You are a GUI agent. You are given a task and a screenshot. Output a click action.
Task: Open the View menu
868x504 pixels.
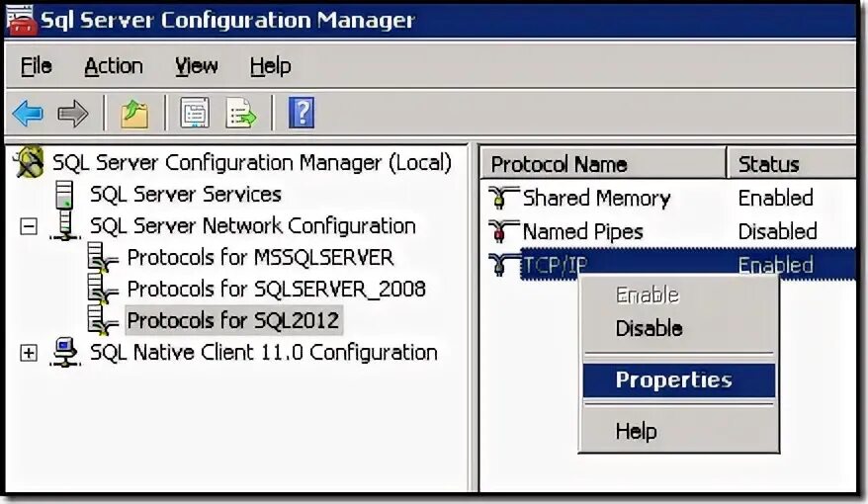coord(196,66)
